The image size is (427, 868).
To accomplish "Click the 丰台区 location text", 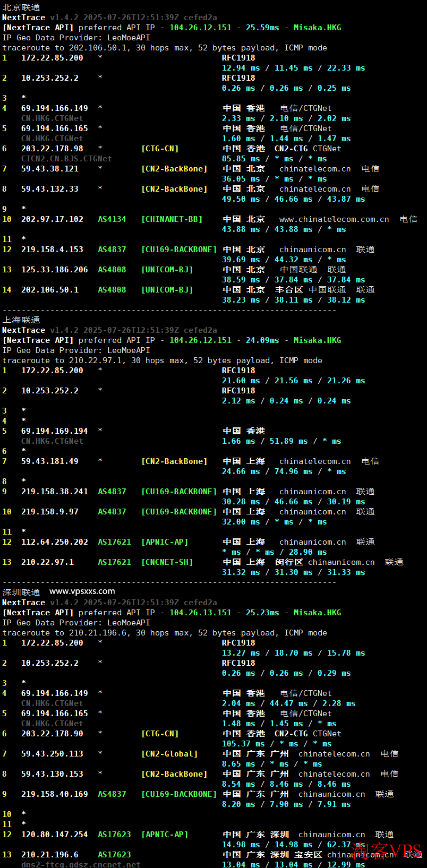I will 289,290.
